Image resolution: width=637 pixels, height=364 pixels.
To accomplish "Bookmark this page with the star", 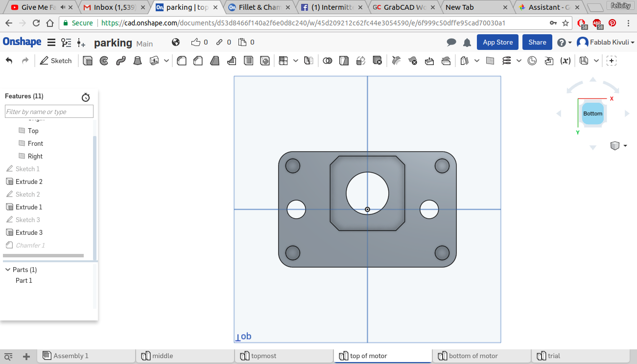I will click(566, 23).
